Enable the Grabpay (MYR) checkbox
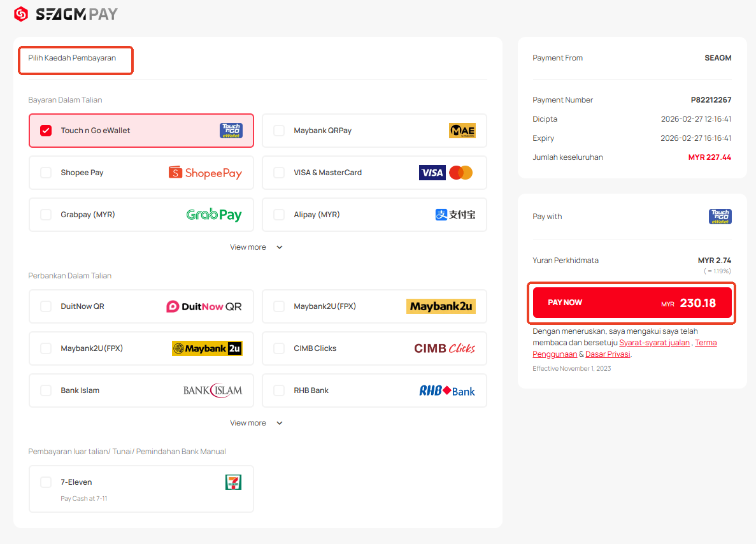This screenshot has height=544, width=756. point(46,215)
